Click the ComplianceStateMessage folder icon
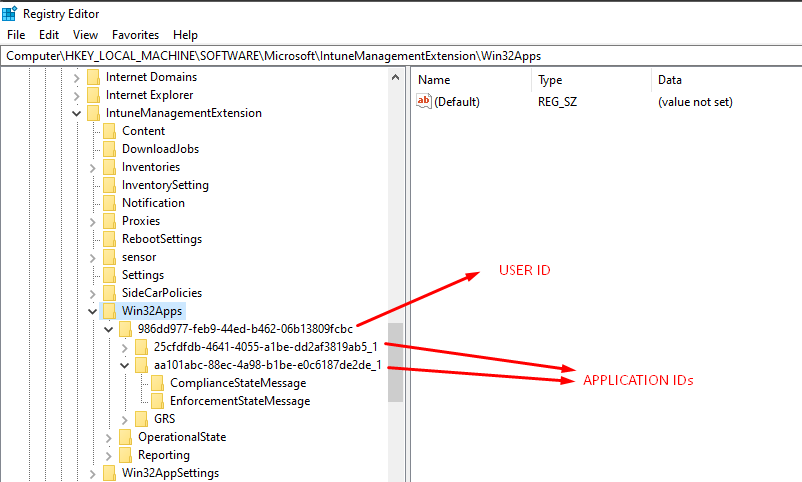The image size is (802, 482). pos(158,383)
